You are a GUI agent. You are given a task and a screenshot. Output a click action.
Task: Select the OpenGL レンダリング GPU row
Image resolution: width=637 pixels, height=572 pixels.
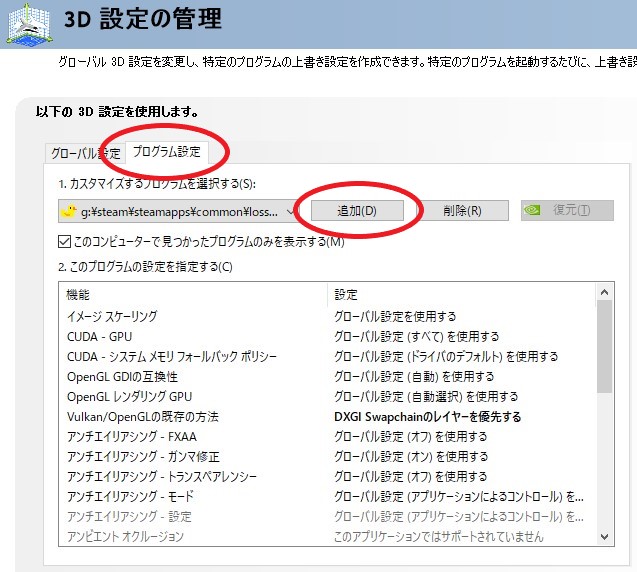(327, 396)
